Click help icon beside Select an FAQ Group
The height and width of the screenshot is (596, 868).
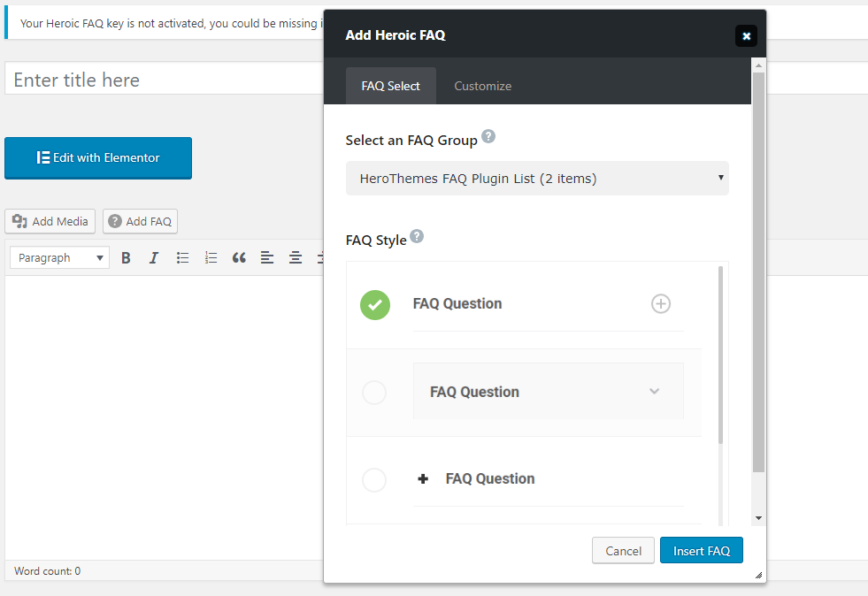488,137
